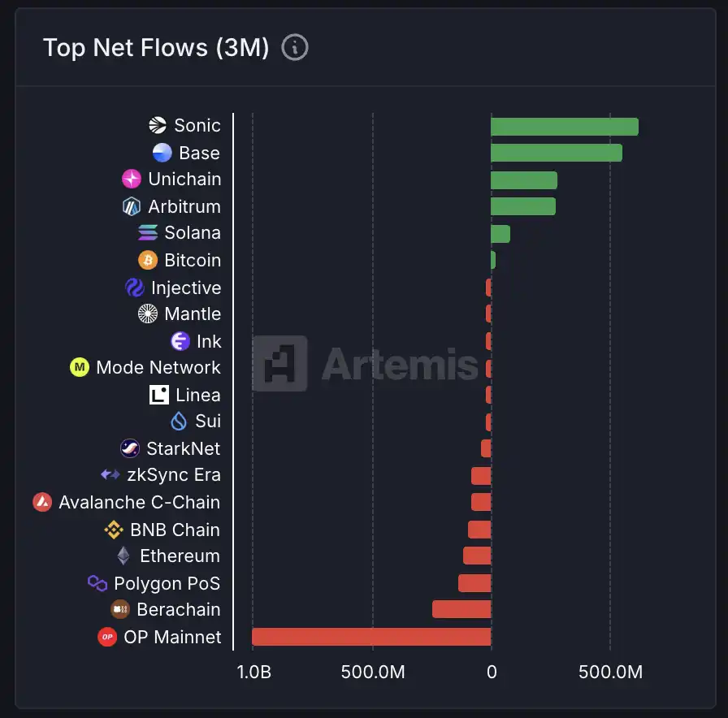Viewport: 728px width, 718px height.
Task: Click the Solana logo icon
Action: 148,233
